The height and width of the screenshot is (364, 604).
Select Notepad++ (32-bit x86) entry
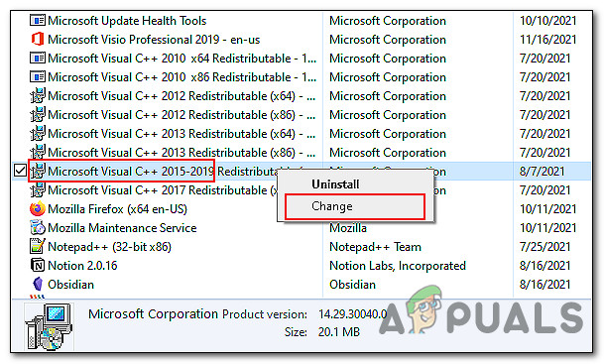[x=109, y=247]
